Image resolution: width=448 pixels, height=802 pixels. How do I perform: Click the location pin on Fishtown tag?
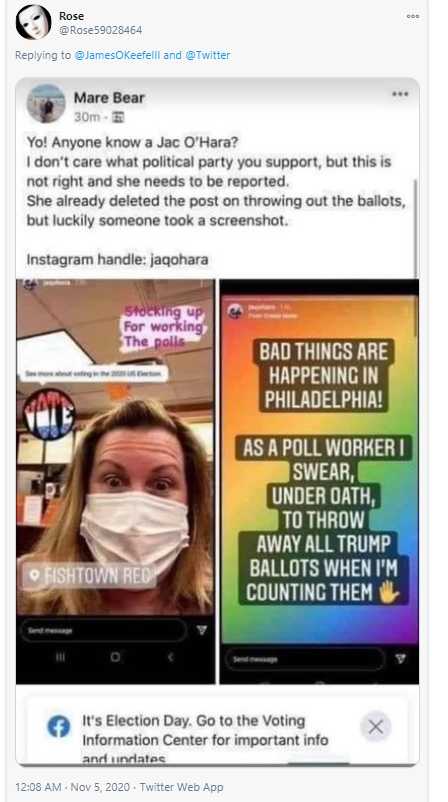(x=35, y=576)
